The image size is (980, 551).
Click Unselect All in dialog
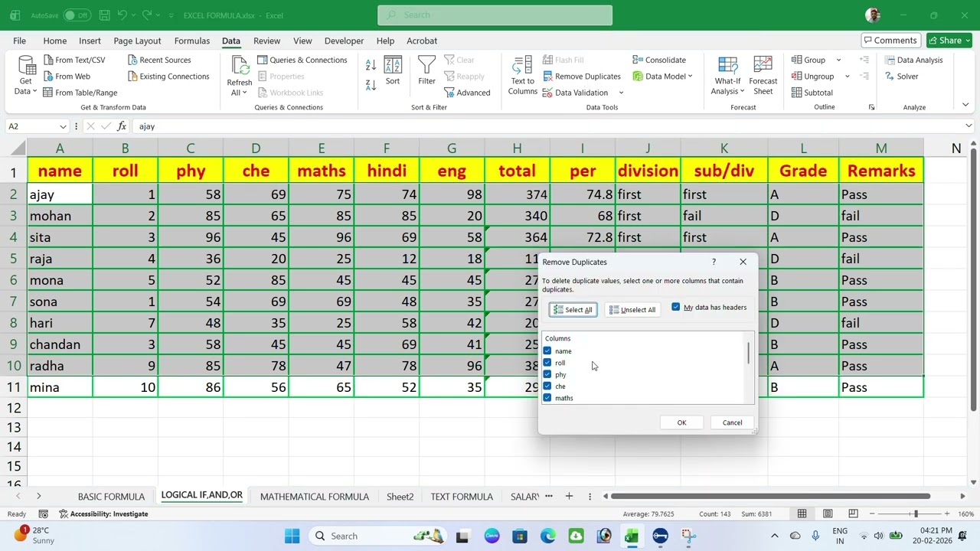click(x=632, y=310)
